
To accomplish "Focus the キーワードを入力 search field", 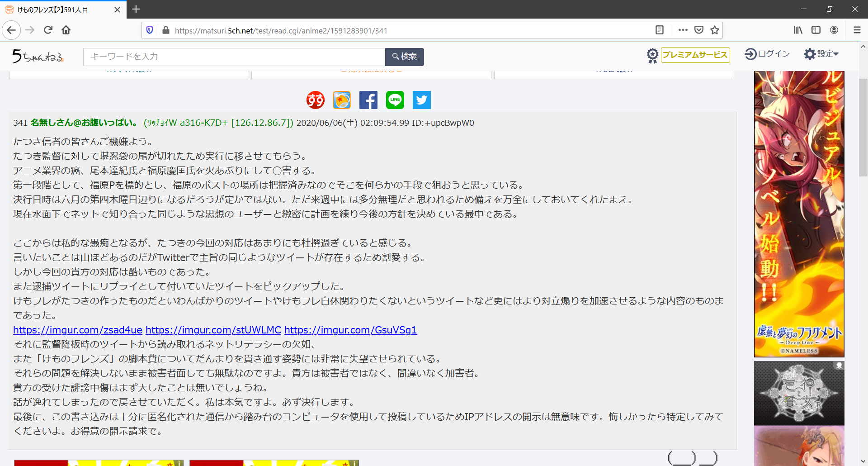I will (234, 57).
